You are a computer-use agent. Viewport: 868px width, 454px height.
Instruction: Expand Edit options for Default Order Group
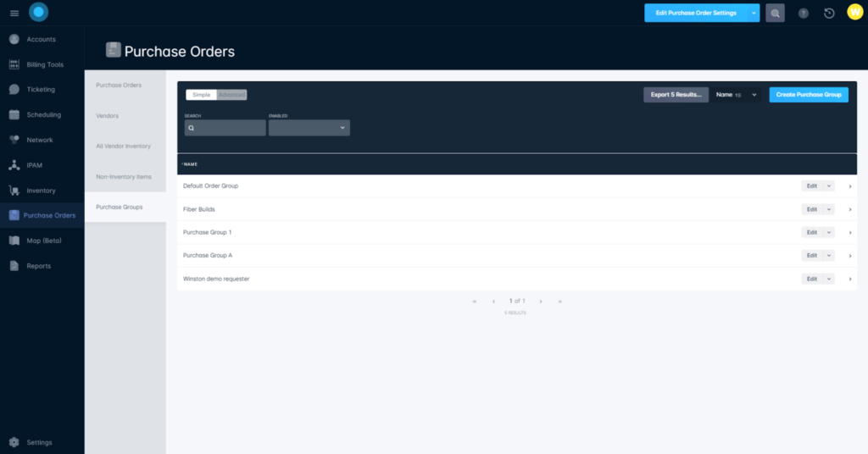tap(829, 186)
